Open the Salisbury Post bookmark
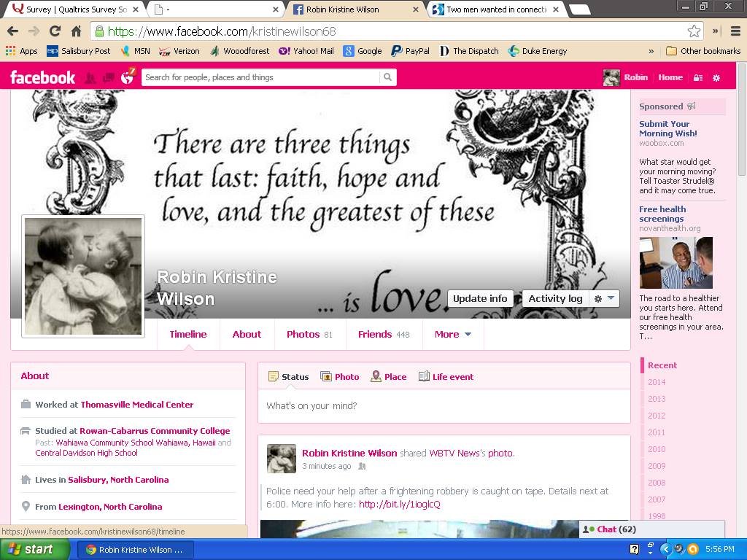747x560 pixels. [79, 51]
